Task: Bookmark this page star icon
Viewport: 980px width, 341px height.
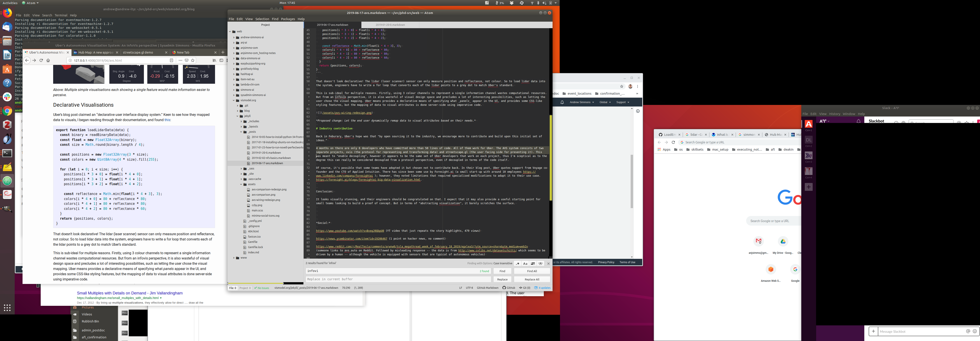Action: pyautogui.click(x=193, y=61)
